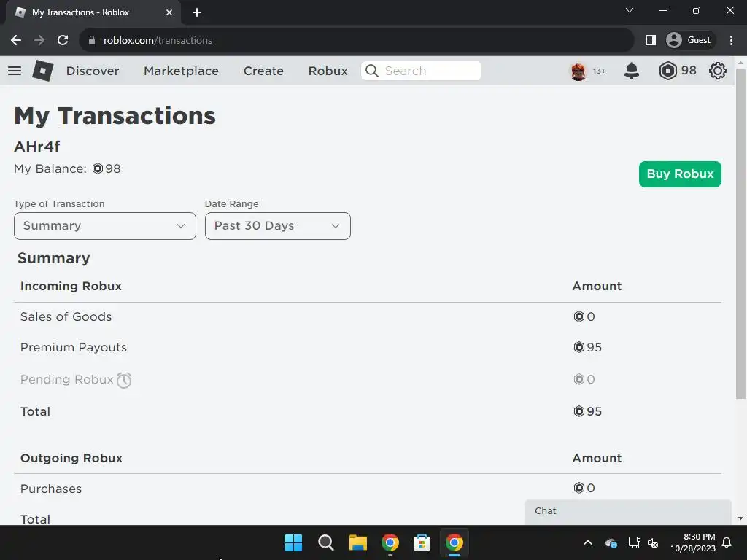Click the browser address bar URL

(x=158, y=40)
